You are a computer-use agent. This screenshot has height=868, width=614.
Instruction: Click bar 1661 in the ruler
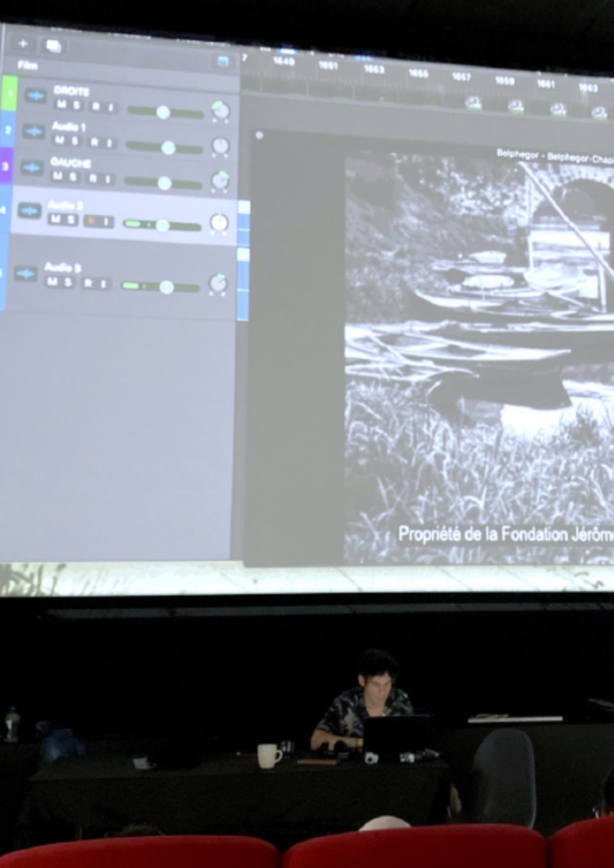(546, 84)
